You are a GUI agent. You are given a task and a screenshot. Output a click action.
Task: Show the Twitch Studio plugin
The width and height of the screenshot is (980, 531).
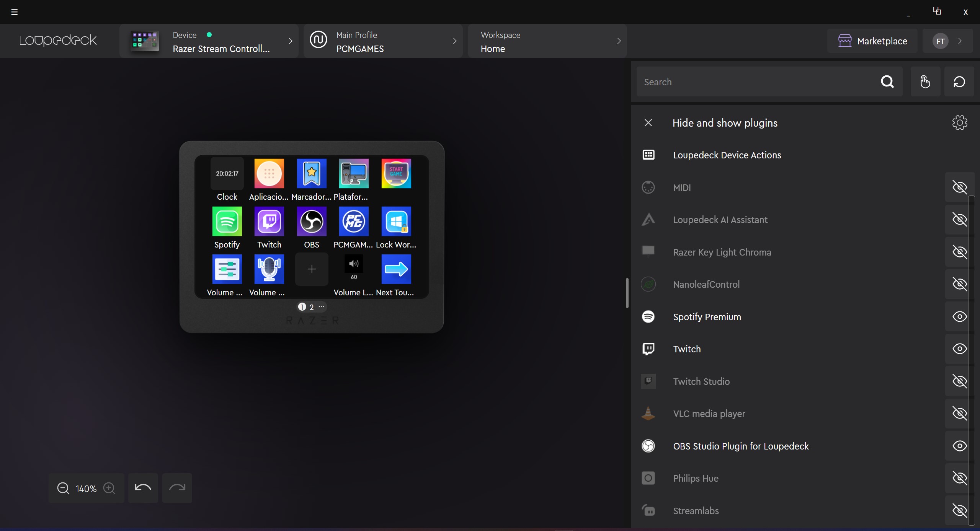pyautogui.click(x=960, y=381)
